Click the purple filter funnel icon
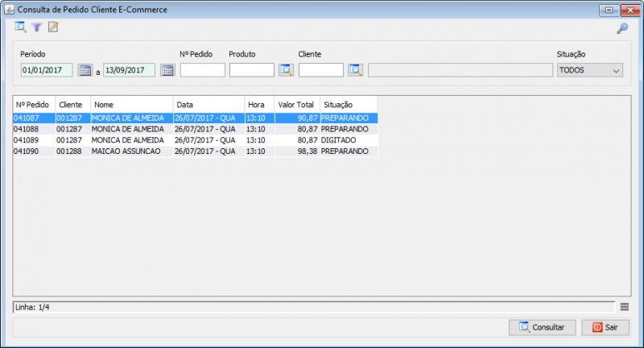 36,27
